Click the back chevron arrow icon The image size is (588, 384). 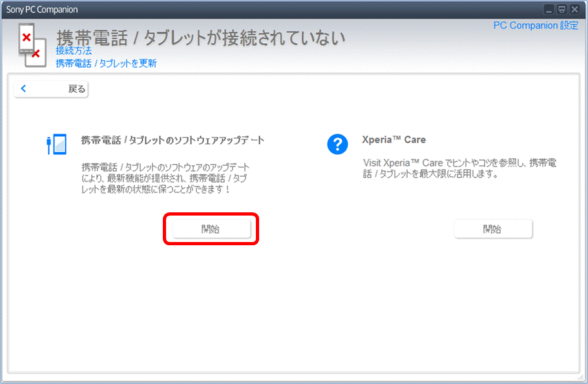point(24,88)
